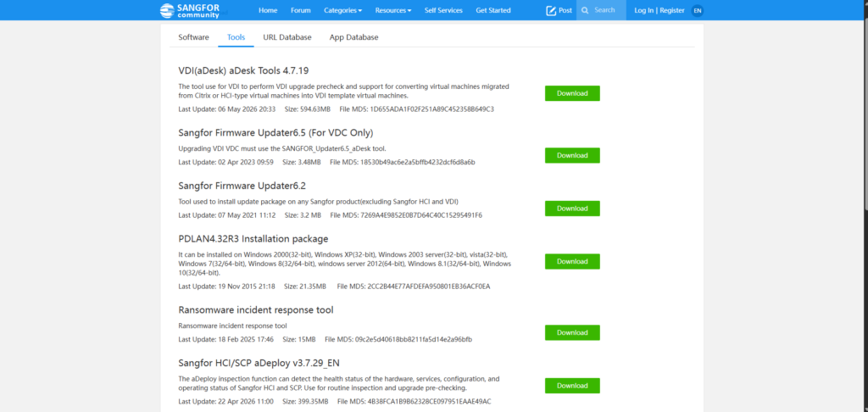This screenshot has height=412, width=868.
Task: Click the VDI(aDesk) aDesk Tools 4.7.19 title
Action: pyautogui.click(x=243, y=70)
